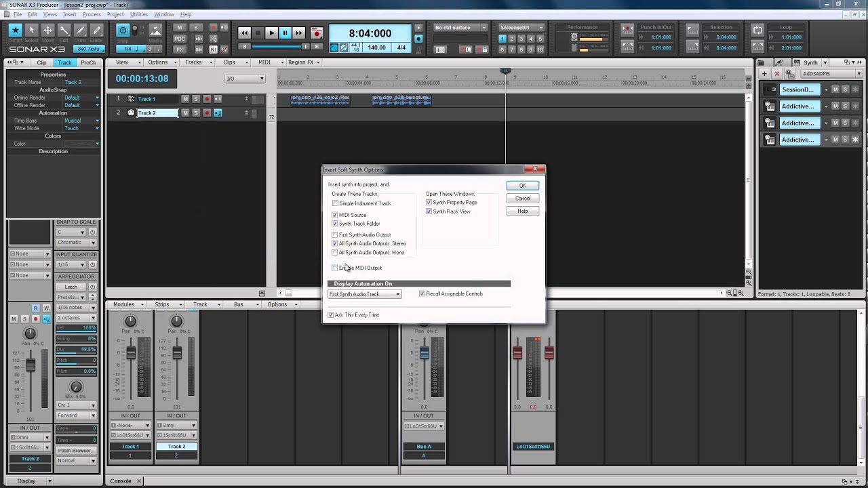Screen dimensions: 868x488
Task: Uncheck MIDI Source checkbox
Action: point(335,215)
